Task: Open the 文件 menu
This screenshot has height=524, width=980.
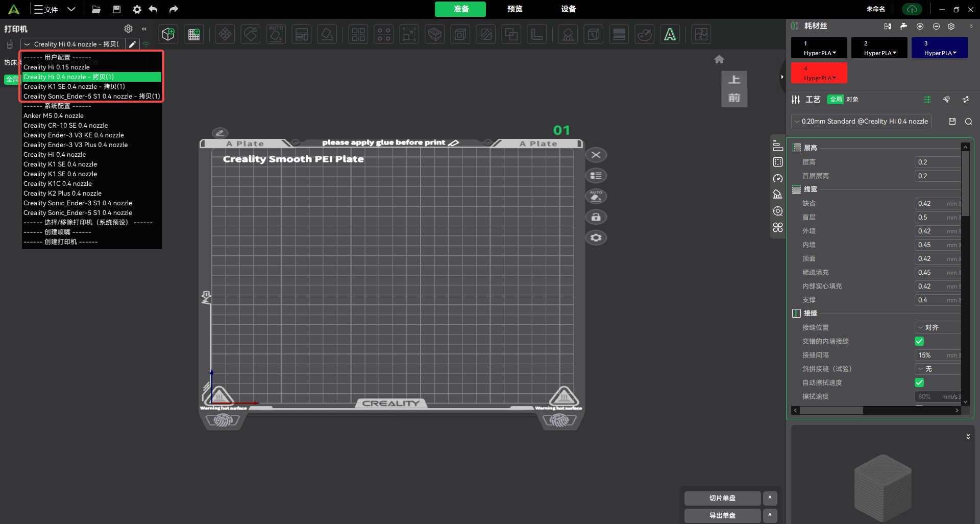Action: [x=46, y=9]
